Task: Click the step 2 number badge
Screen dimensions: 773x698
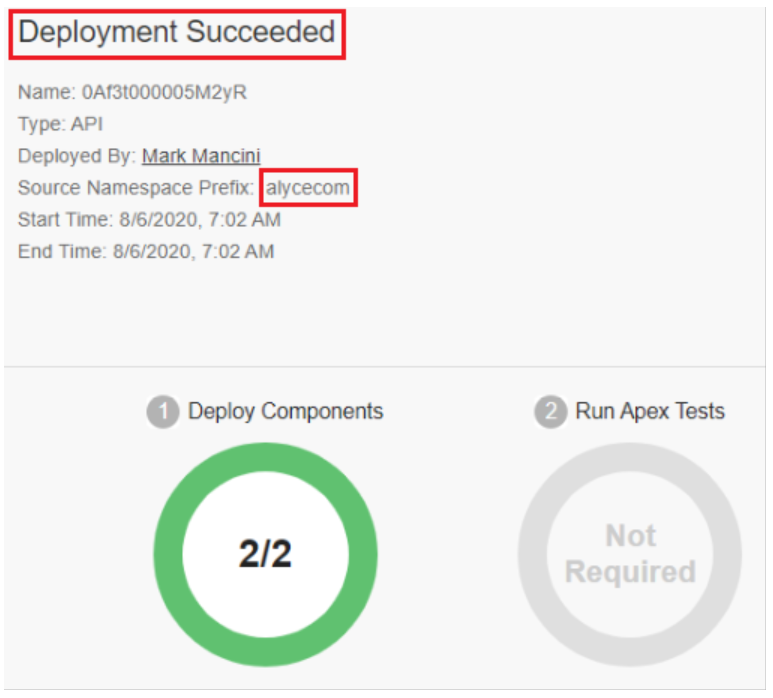Action: (x=549, y=412)
